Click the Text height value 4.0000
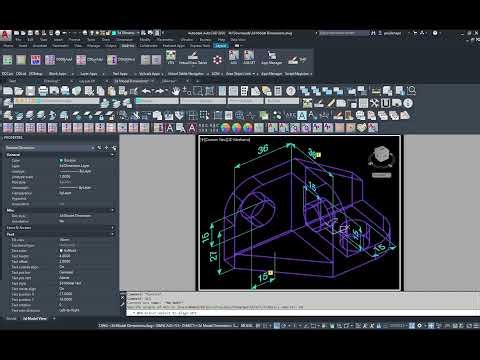Viewport: 480px width, 360px height. [65, 256]
